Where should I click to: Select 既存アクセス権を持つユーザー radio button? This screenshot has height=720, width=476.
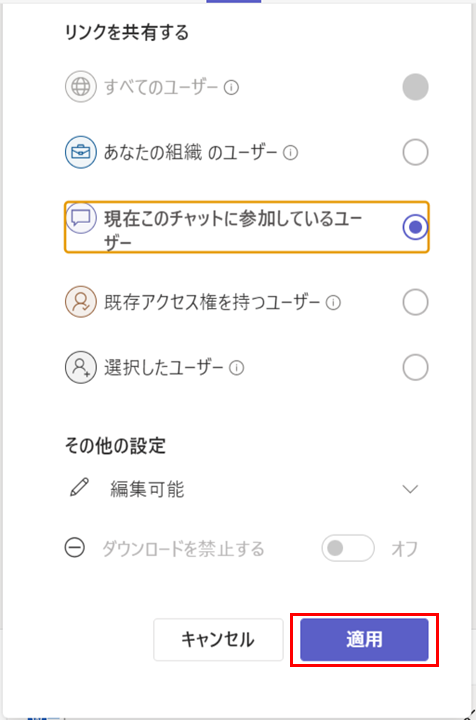415,302
